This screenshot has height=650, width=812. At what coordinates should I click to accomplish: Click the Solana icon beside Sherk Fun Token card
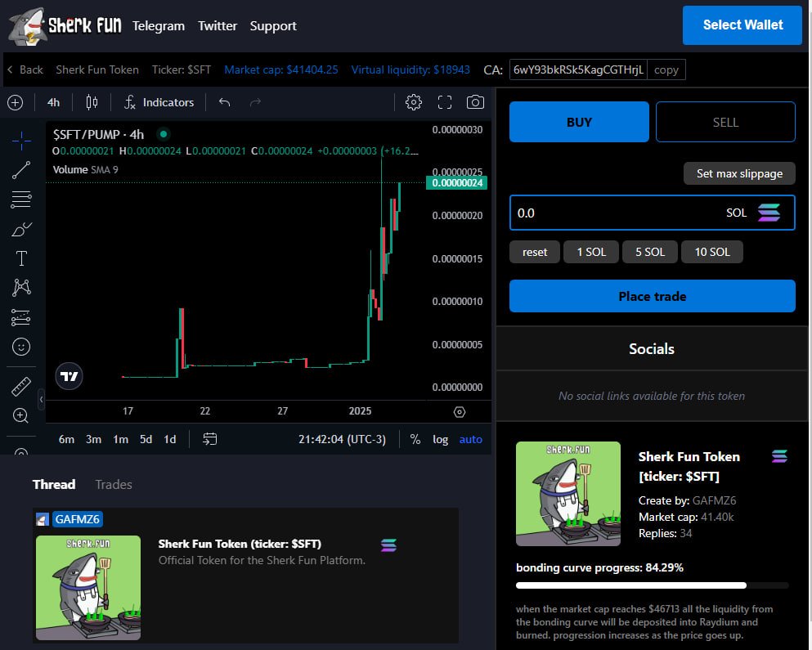pyautogui.click(x=779, y=456)
